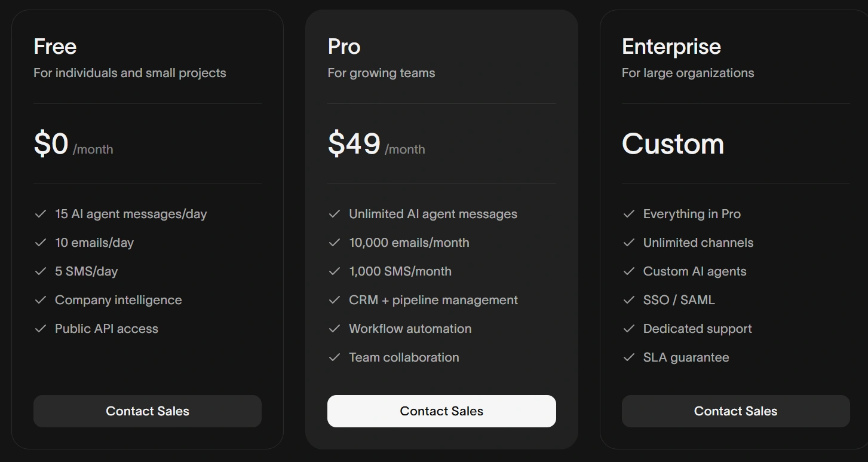The image size is (868, 462).
Task: Click the $49 /month price
Action: click(x=376, y=145)
